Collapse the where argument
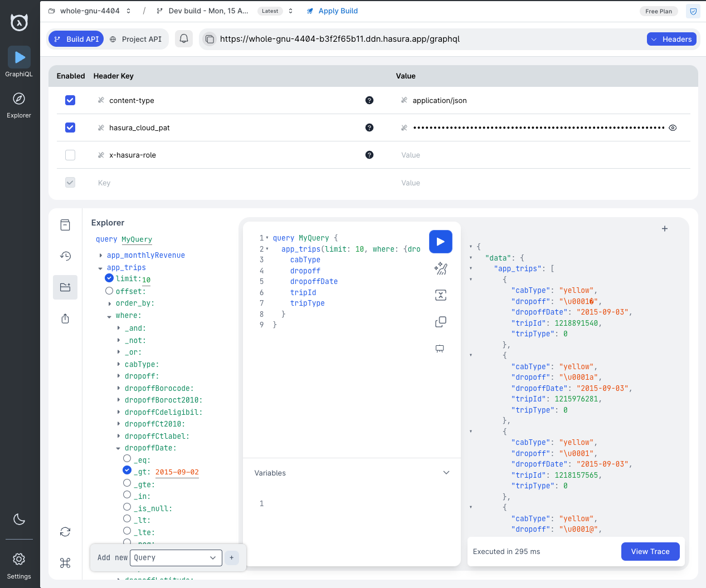This screenshot has height=588, width=706. tap(110, 316)
